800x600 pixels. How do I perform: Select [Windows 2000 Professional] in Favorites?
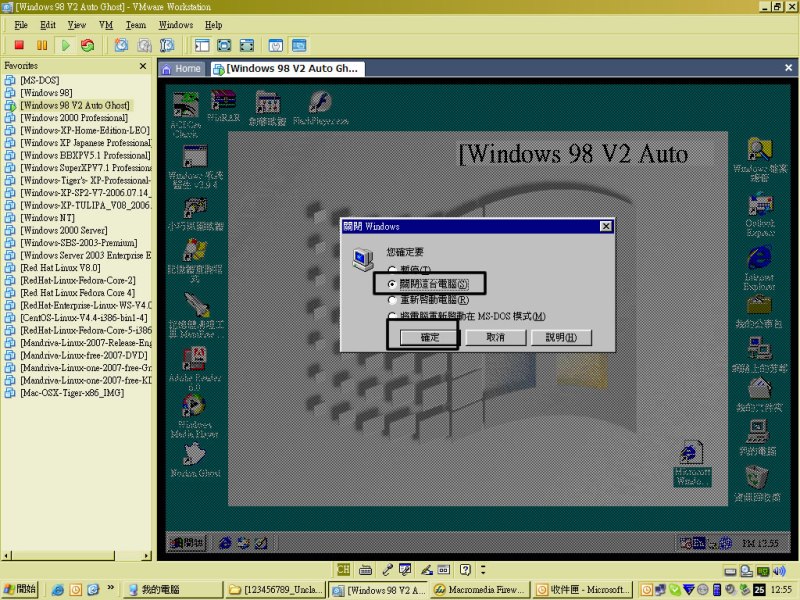[74, 118]
